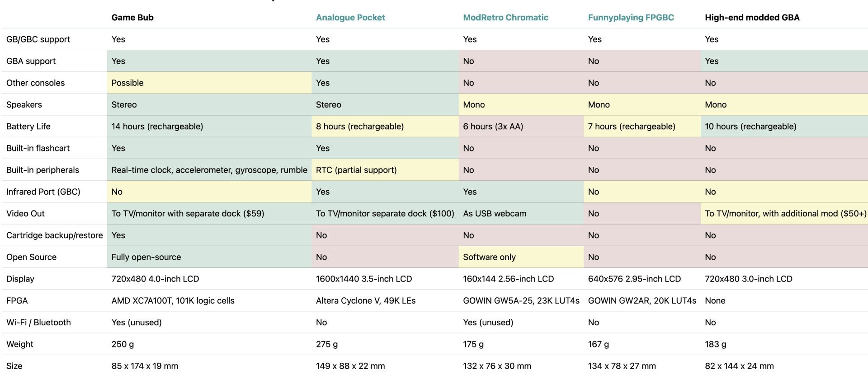Click ModRetro Chromatic's 'Mono' speakers cell
This screenshot has width=868, height=375.
pyautogui.click(x=521, y=104)
